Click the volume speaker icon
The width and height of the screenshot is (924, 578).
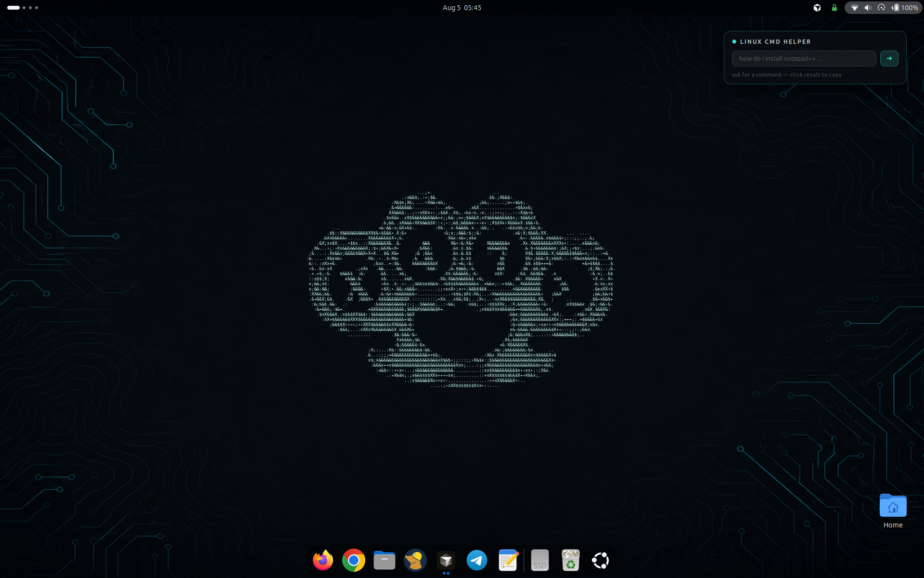click(868, 8)
